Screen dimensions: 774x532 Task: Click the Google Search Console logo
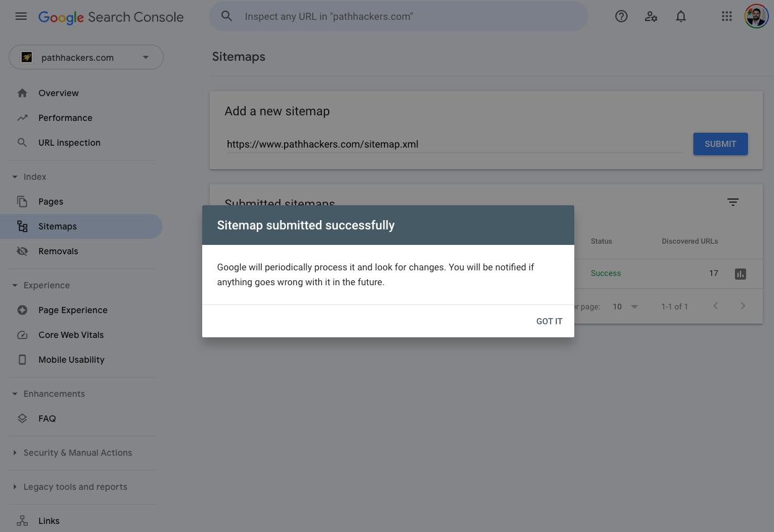(111, 17)
